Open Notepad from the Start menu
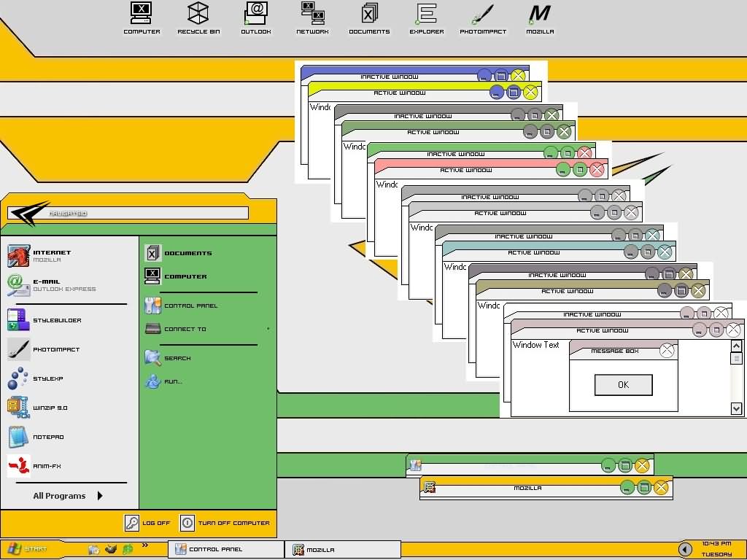This screenshot has width=747, height=560. coord(35,437)
